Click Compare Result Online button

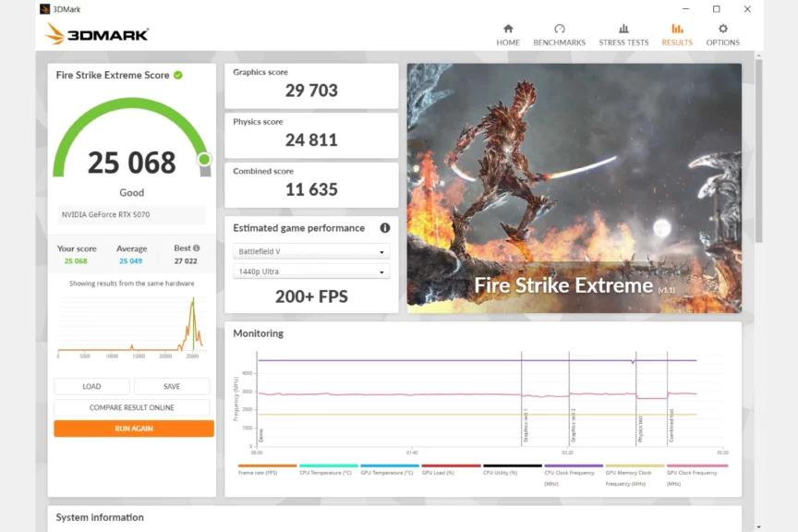coord(132,407)
